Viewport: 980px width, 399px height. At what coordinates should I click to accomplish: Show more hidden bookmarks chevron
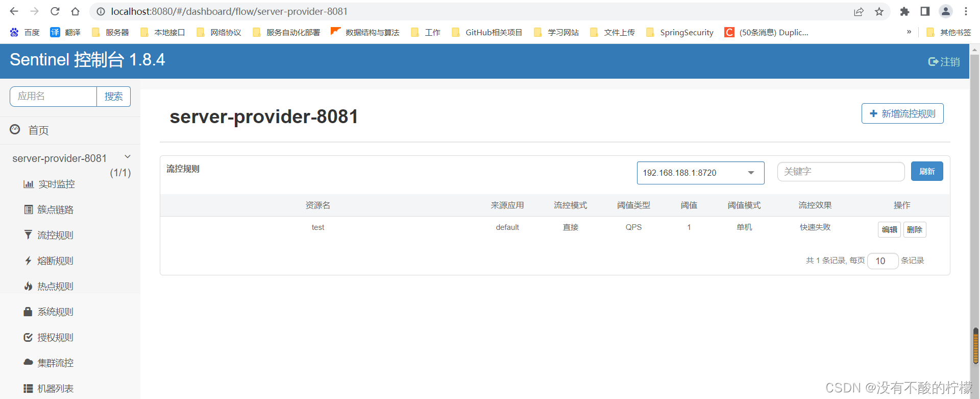(x=909, y=32)
